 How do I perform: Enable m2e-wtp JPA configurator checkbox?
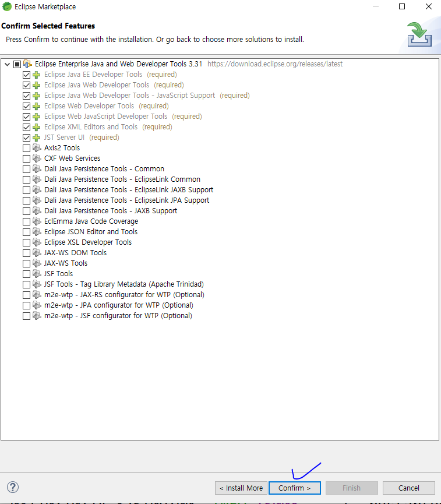point(26,306)
